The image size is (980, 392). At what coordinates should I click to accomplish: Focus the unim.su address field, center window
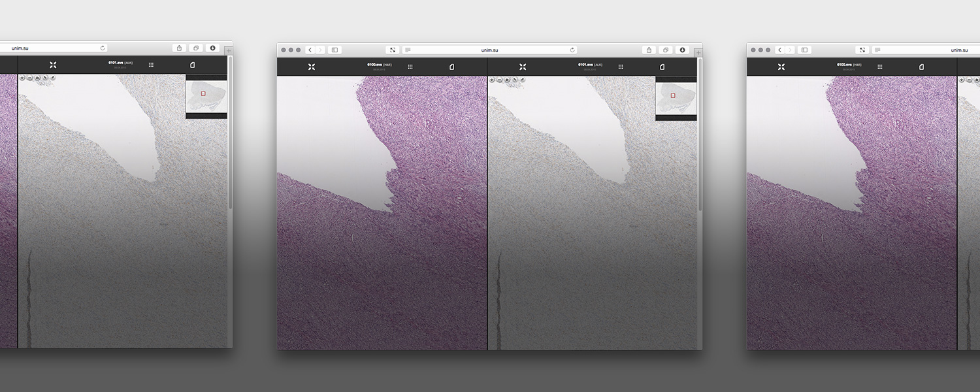tap(490, 50)
